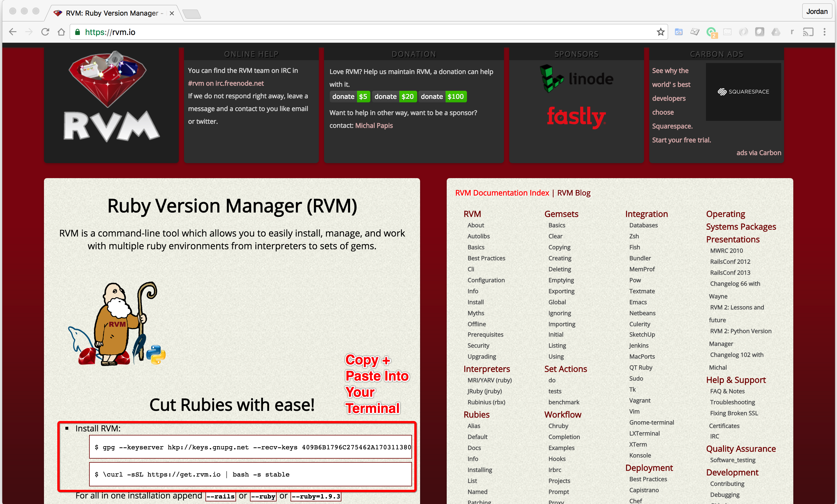Open the Gemsets Copying link
Image resolution: width=837 pixels, height=504 pixels.
[x=559, y=247]
